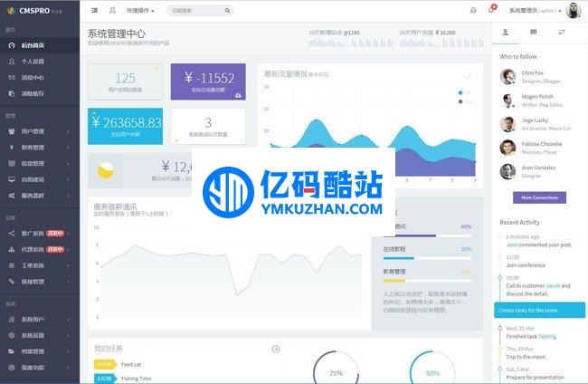Click the yellow pie chart widget
The height and width of the screenshot is (384, 588).
[106, 170]
